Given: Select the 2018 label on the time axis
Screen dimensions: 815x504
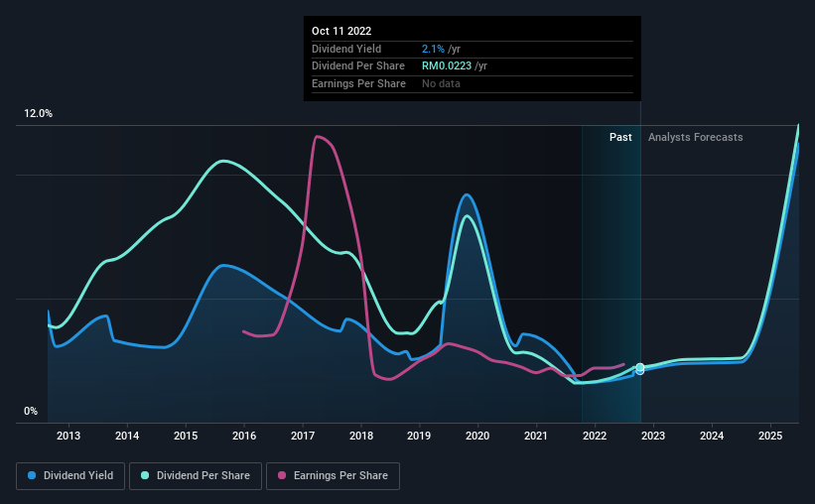Looking at the screenshot, I should pyautogui.click(x=361, y=436).
